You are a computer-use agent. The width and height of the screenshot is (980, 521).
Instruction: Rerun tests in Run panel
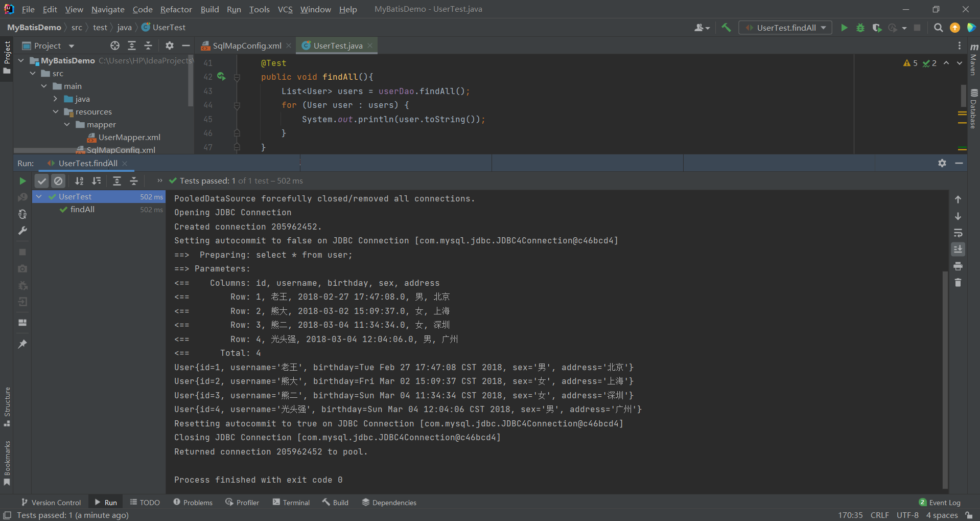22,180
